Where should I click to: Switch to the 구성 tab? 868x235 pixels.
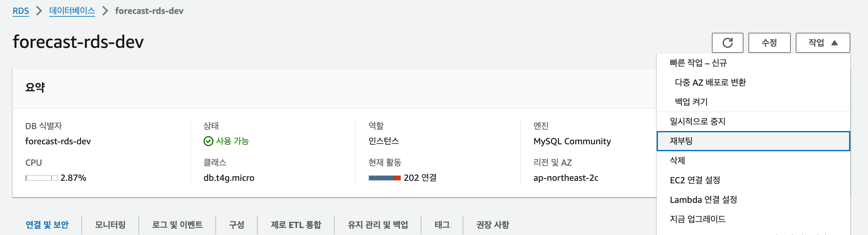pyautogui.click(x=237, y=225)
